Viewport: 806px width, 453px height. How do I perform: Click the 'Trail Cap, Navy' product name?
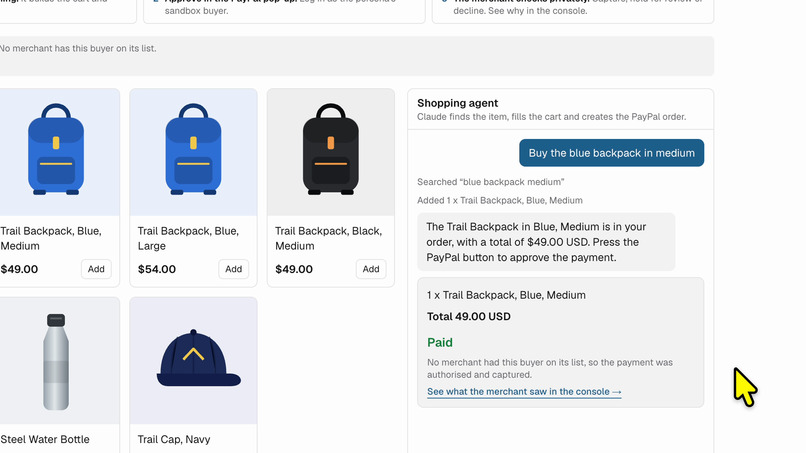(x=174, y=440)
